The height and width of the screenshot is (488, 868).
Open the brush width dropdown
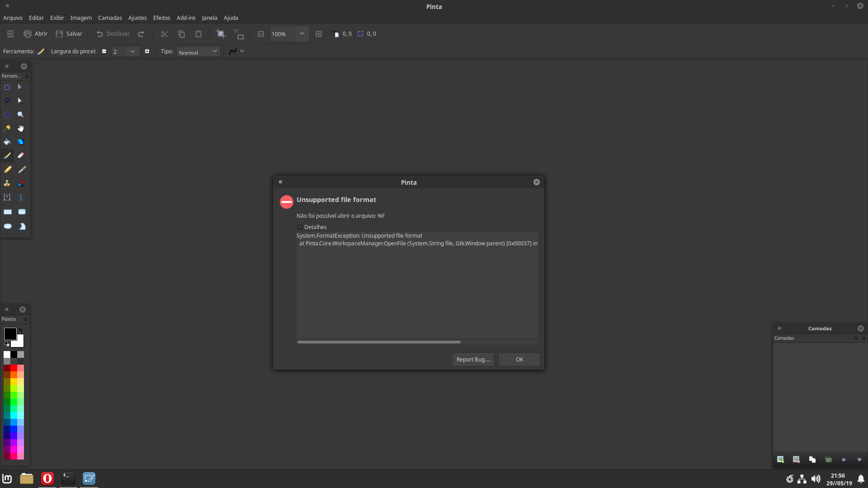[x=132, y=52]
